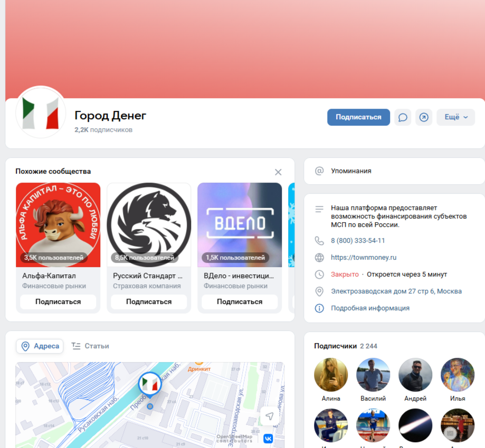Open the Город Денег avatar
485x448 pixels.
pos(41,113)
